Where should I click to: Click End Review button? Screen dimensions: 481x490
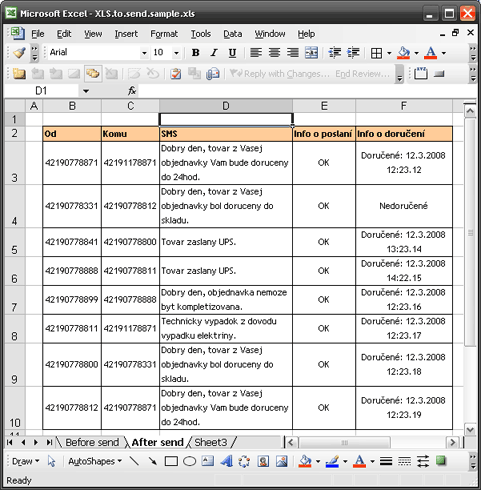coord(362,74)
